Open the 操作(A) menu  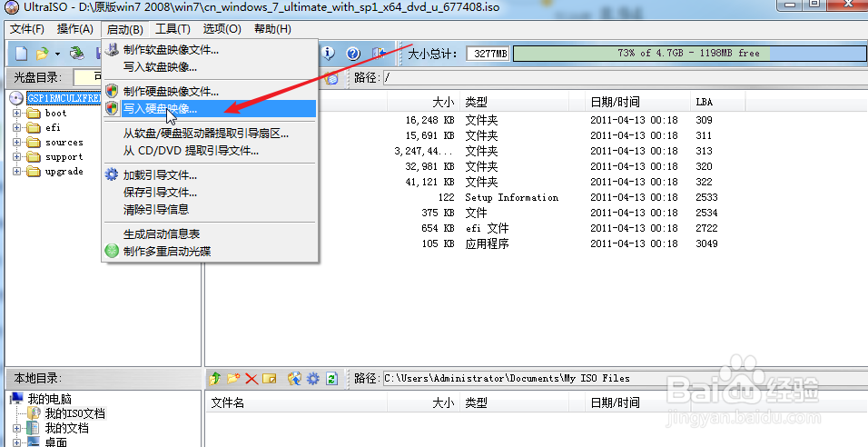point(74,29)
